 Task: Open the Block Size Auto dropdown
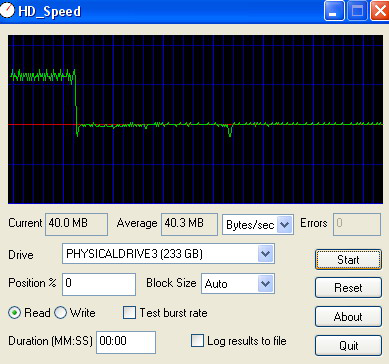pyautogui.click(x=265, y=284)
